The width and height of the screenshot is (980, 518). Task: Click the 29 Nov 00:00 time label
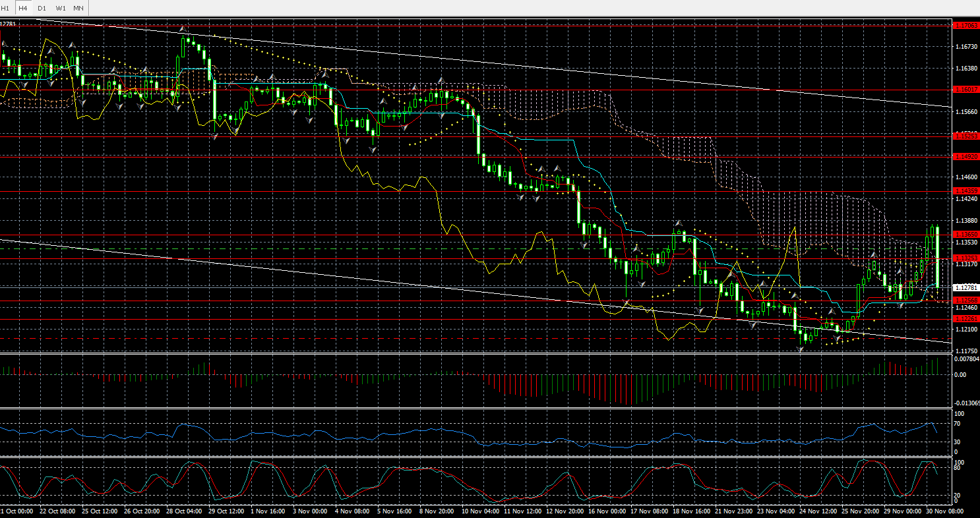pyautogui.click(x=903, y=511)
